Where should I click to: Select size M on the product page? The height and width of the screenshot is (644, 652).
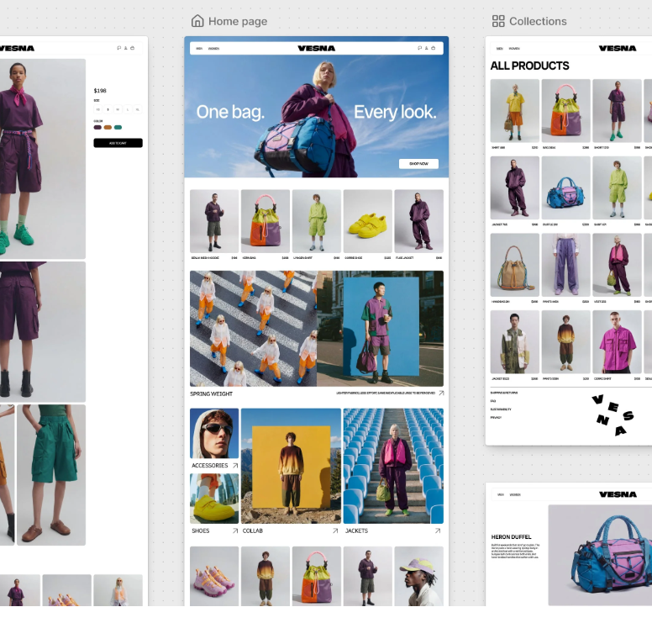[x=118, y=109]
